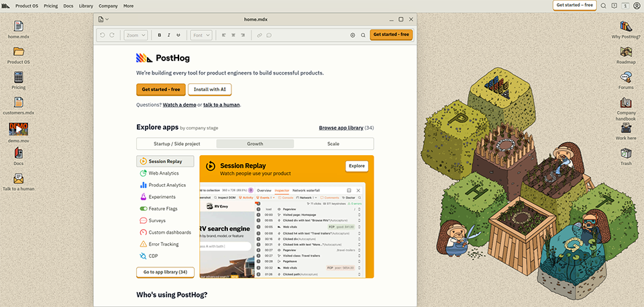Open the Product OS desktop folder
Image resolution: width=644 pixels, height=307 pixels.
point(19,51)
